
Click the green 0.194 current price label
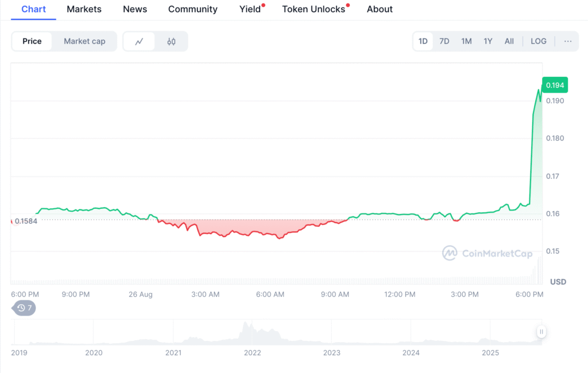coord(555,86)
